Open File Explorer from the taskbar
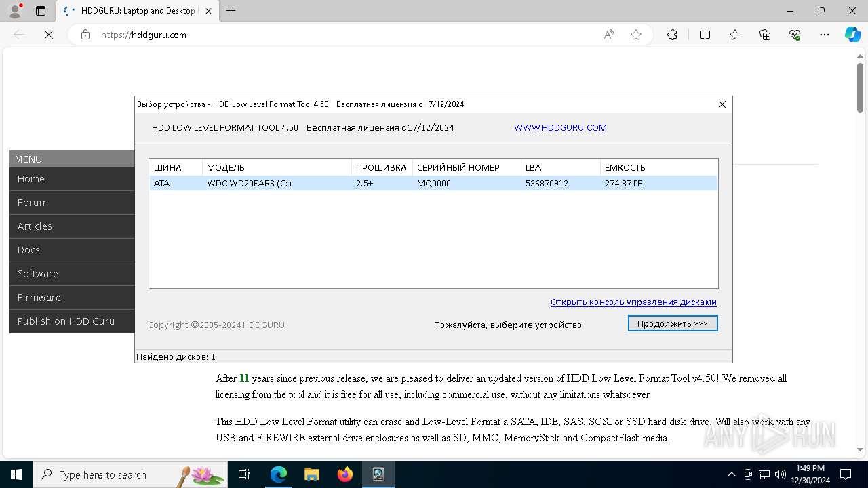 click(x=312, y=474)
